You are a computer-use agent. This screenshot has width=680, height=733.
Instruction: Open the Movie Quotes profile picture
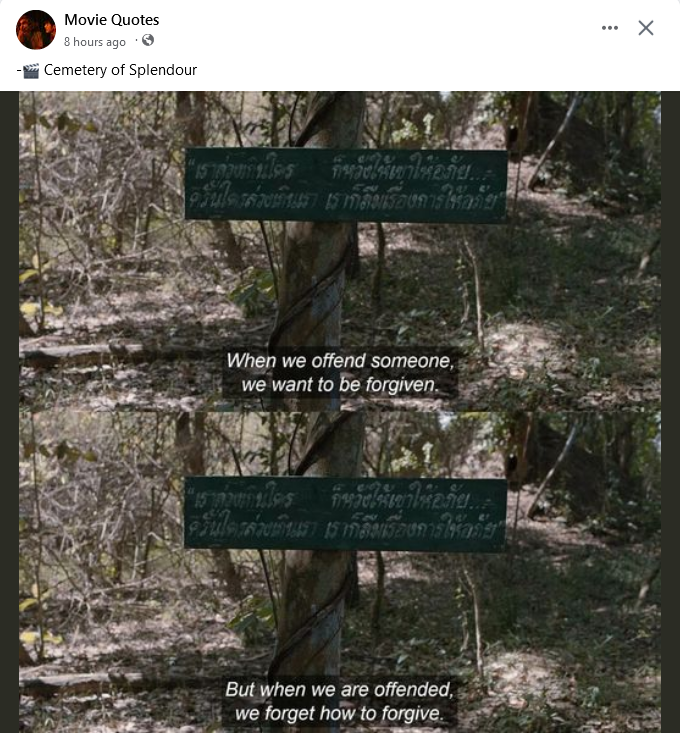(36, 29)
